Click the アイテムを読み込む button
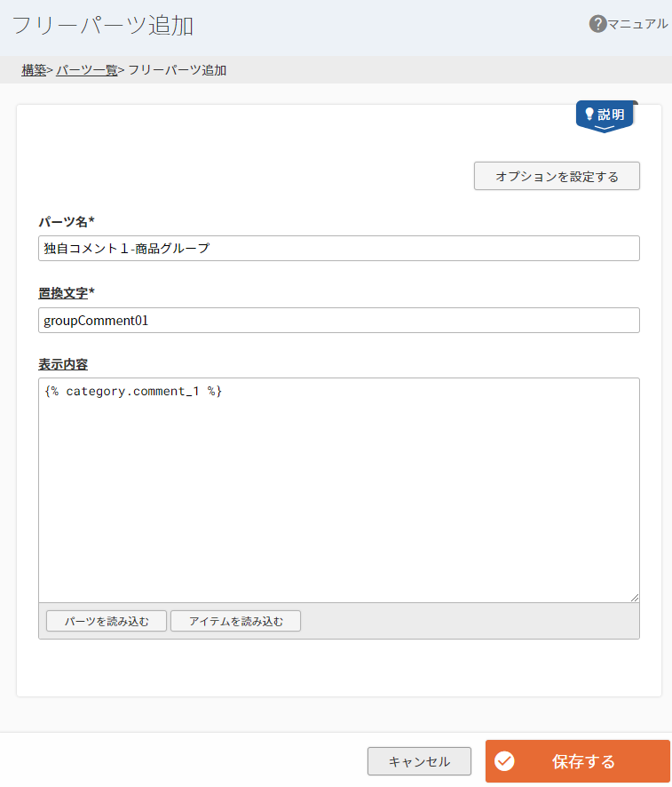The image size is (672, 787). click(235, 621)
